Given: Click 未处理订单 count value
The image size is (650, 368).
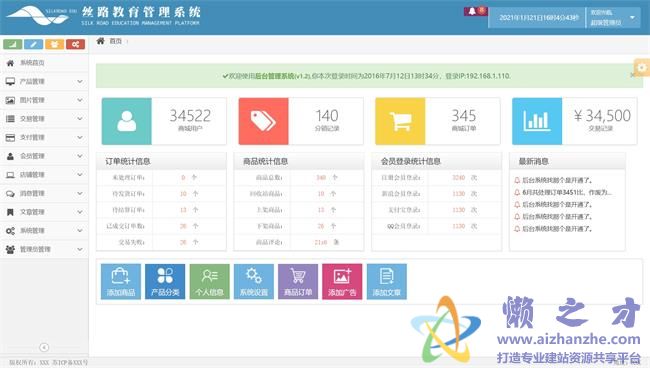Looking at the screenshot, I should coord(183,177).
